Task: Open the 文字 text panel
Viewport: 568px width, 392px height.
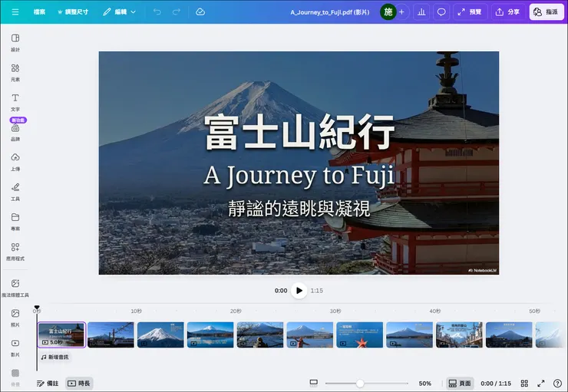Action: click(15, 102)
